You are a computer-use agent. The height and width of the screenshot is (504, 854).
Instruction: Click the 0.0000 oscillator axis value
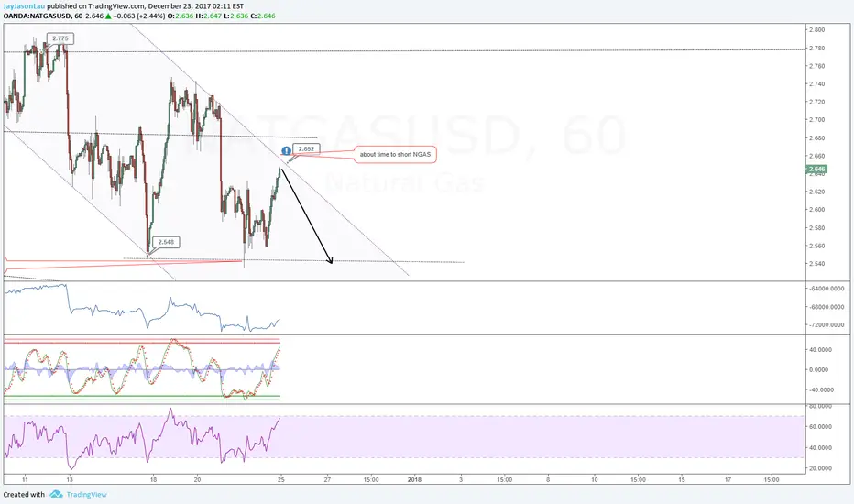(x=818, y=369)
